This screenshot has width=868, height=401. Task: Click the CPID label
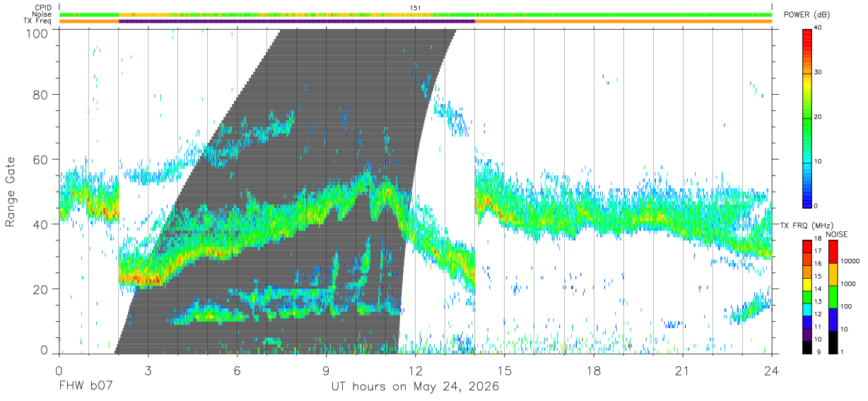pyautogui.click(x=43, y=8)
